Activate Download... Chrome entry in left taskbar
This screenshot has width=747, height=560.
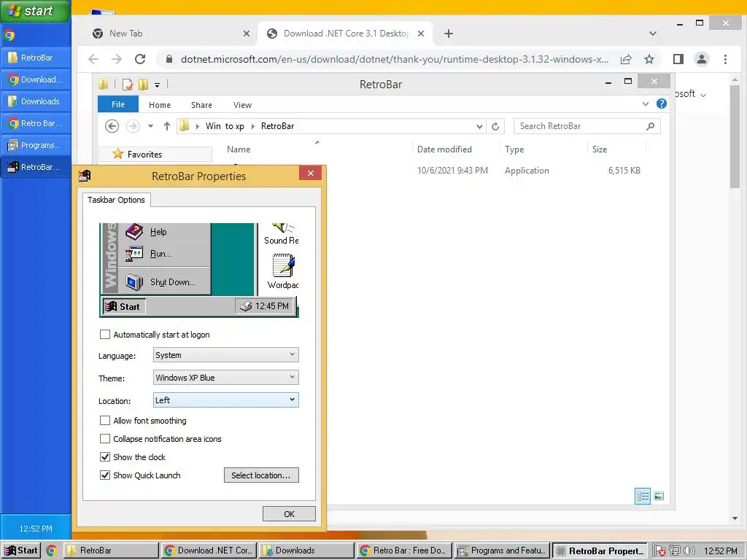(36, 79)
